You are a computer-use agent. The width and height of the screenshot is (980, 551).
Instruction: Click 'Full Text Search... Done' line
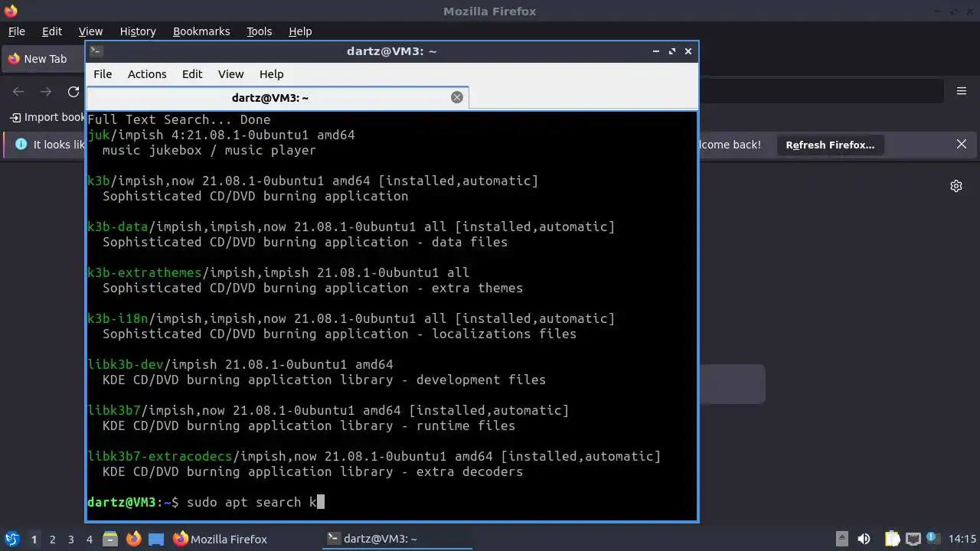(x=179, y=119)
